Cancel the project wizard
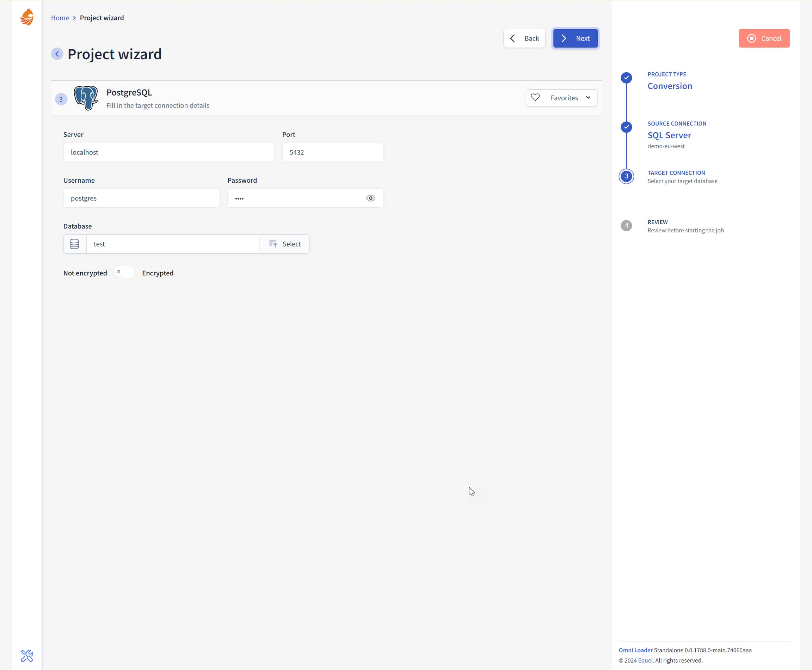The width and height of the screenshot is (812, 670). (764, 38)
